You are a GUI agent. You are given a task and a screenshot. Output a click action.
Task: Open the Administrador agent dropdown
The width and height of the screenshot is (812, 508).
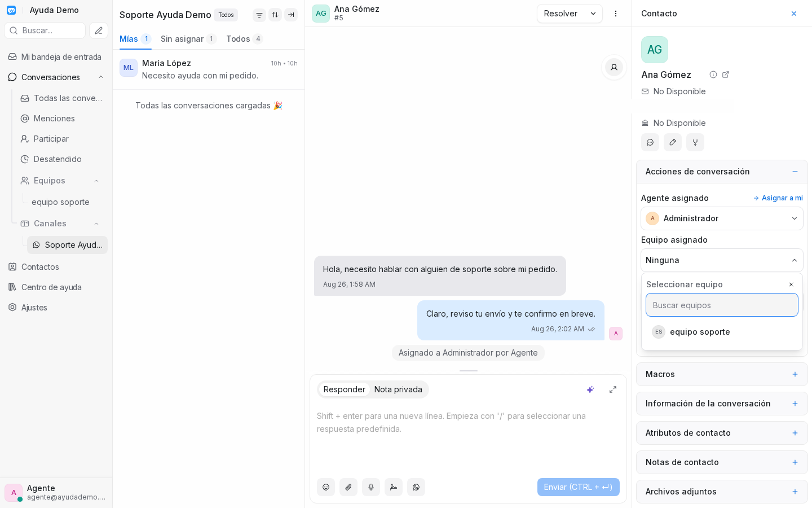(722, 218)
